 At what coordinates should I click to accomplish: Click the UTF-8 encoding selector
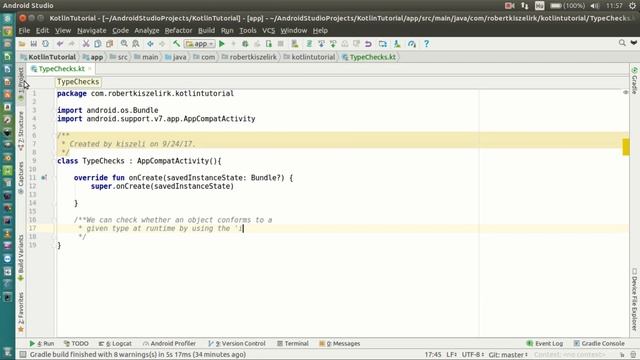473,355
